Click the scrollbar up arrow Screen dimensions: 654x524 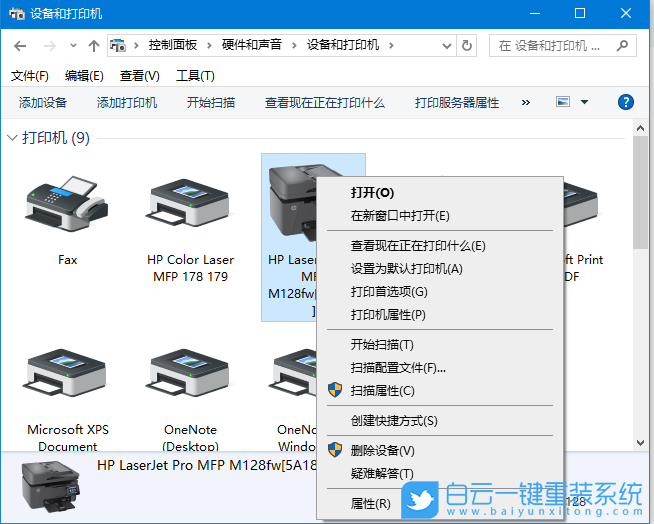point(640,128)
